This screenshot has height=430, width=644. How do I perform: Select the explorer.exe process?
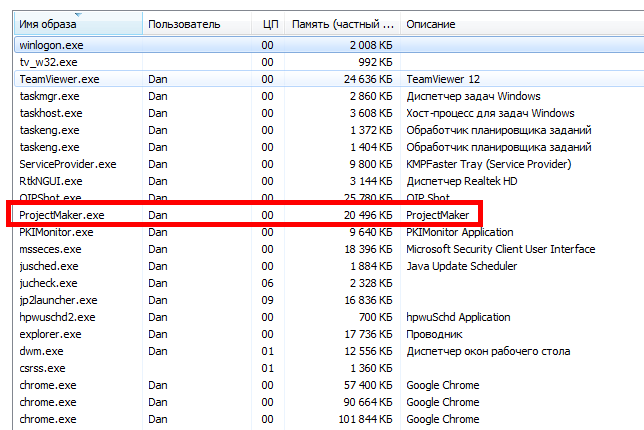click(329, 334)
